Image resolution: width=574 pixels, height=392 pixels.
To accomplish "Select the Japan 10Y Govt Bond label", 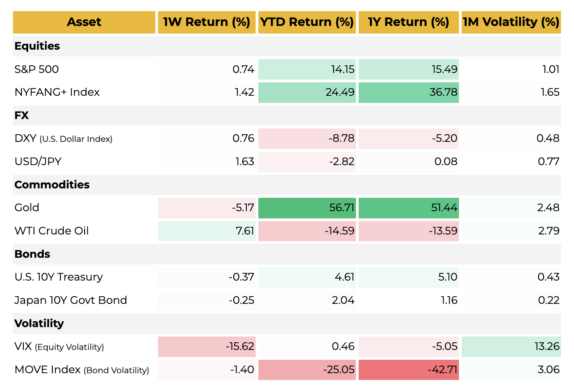I will click(71, 300).
